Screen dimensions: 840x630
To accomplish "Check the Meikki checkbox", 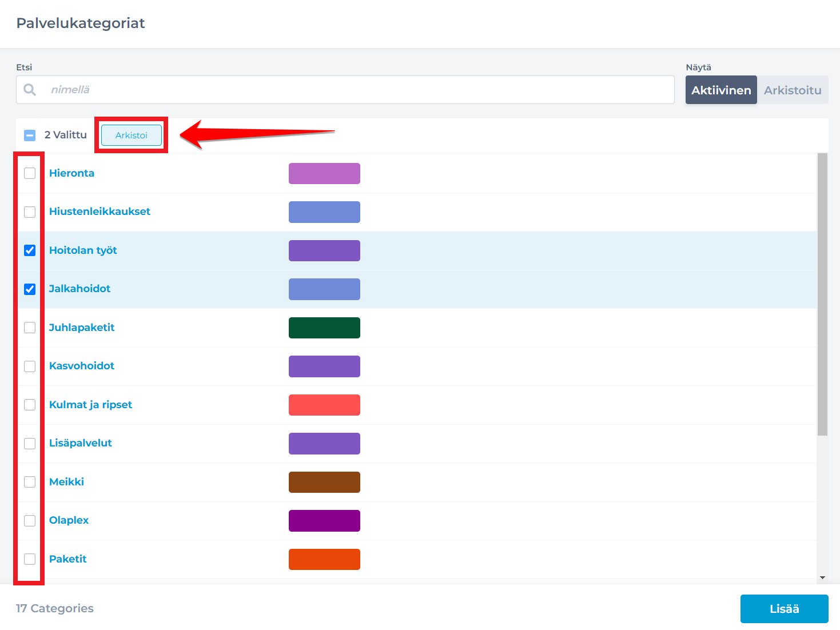I will [x=30, y=482].
